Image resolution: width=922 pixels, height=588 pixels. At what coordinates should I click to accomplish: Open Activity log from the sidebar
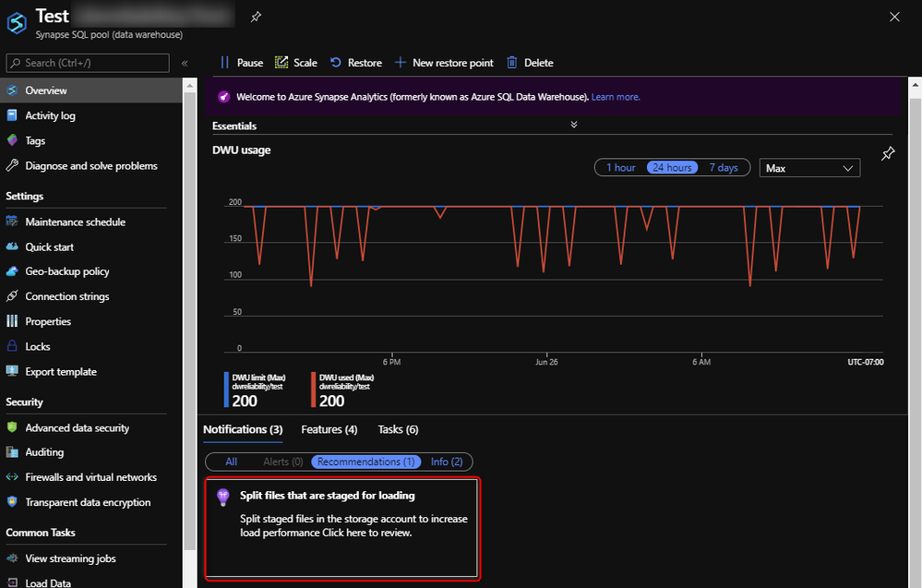pos(50,116)
